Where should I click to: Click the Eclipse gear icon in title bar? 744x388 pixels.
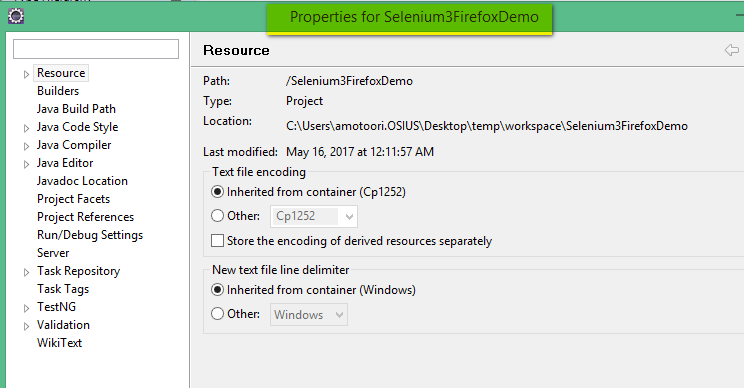16,17
